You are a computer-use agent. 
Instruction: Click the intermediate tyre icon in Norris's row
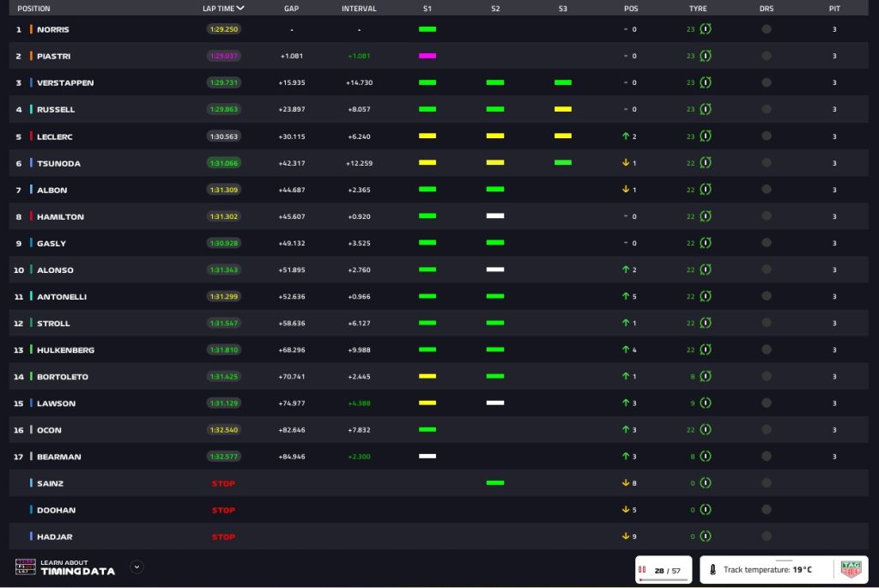point(705,29)
